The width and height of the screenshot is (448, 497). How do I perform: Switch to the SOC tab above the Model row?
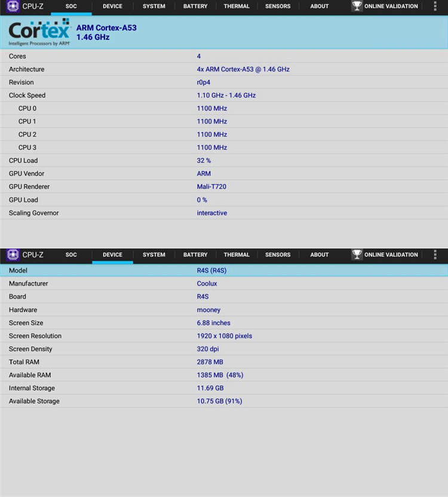[x=71, y=255]
